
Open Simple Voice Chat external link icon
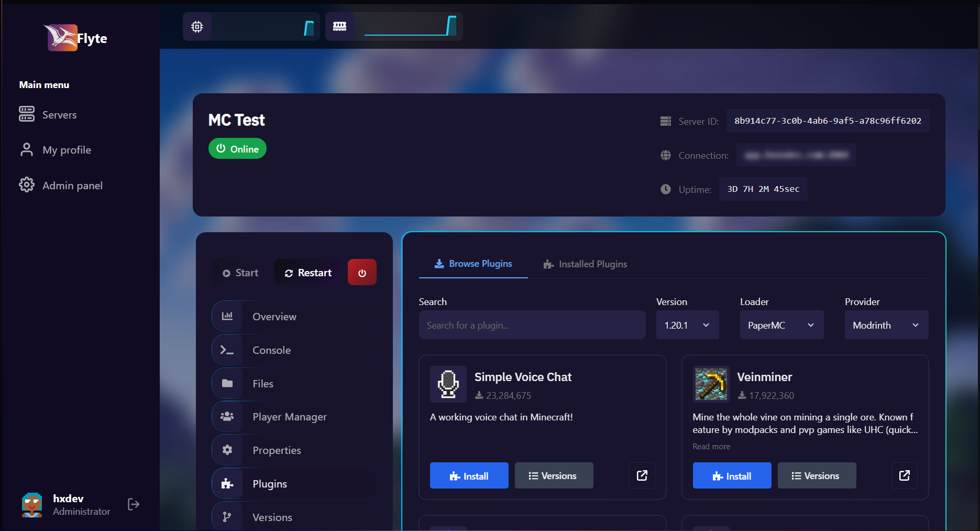pyautogui.click(x=642, y=475)
